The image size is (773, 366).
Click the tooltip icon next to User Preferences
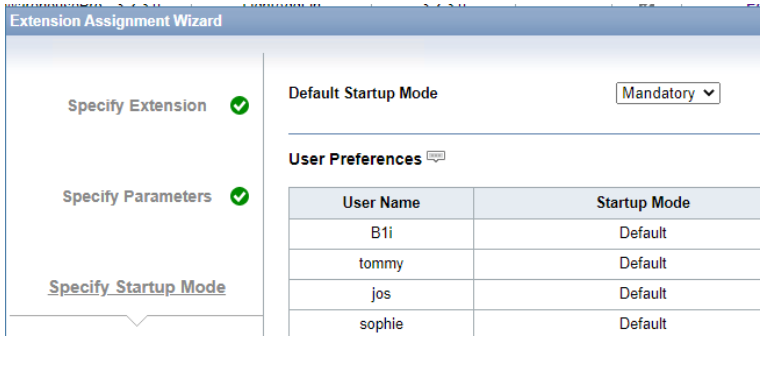436,157
